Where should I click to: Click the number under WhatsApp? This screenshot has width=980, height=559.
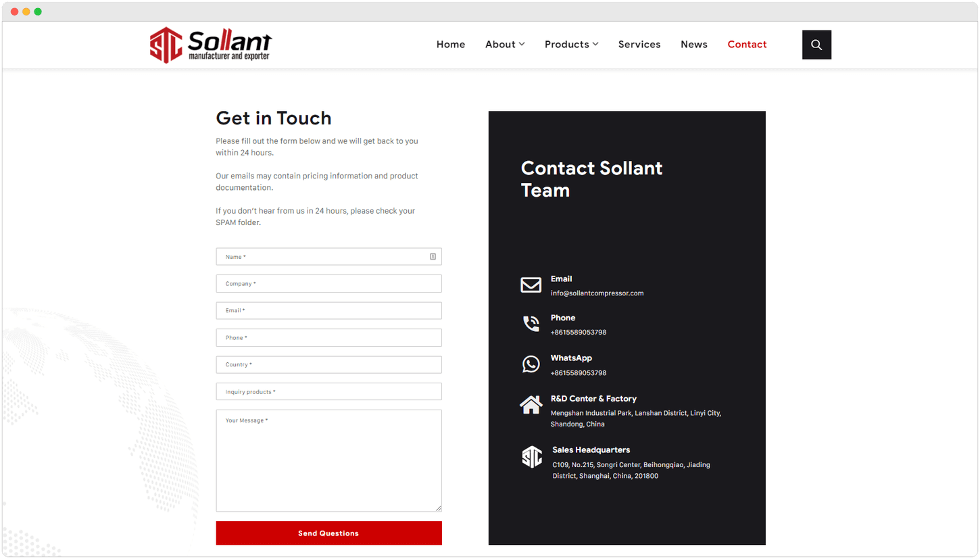pyautogui.click(x=579, y=373)
